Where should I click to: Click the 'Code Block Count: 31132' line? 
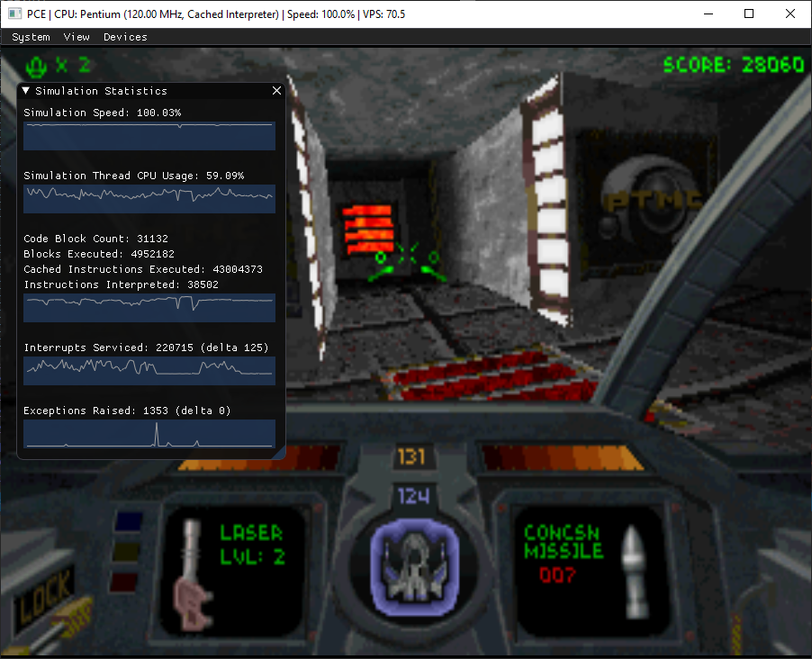(x=95, y=239)
